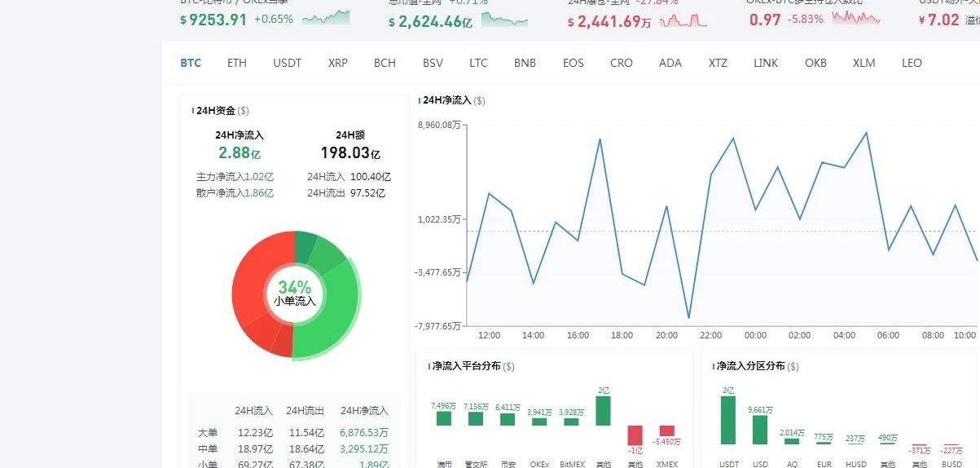Click the 24H净流入 value 2.88亿
The height and width of the screenshot is (468, 980).
240,152
